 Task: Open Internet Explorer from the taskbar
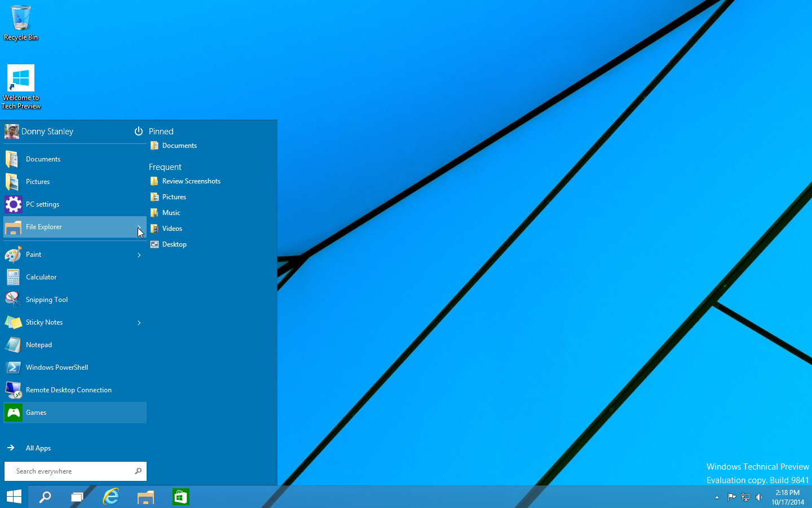point(111,497)
